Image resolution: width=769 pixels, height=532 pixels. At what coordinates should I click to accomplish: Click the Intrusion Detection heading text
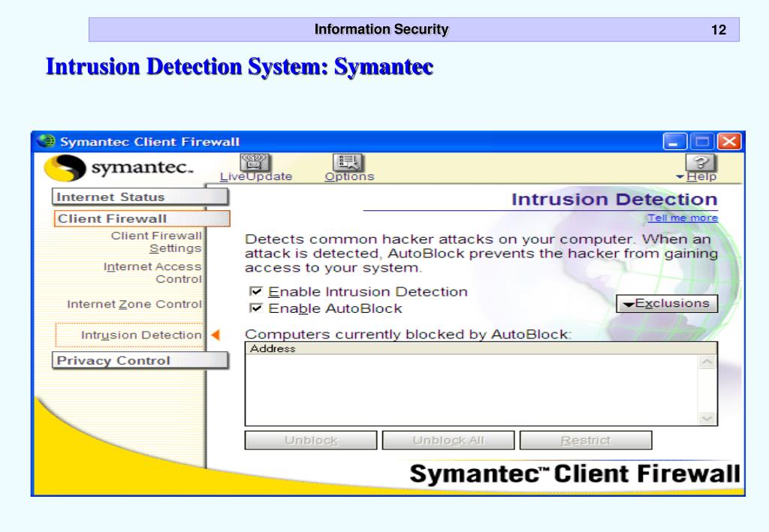tap(614, 200)
